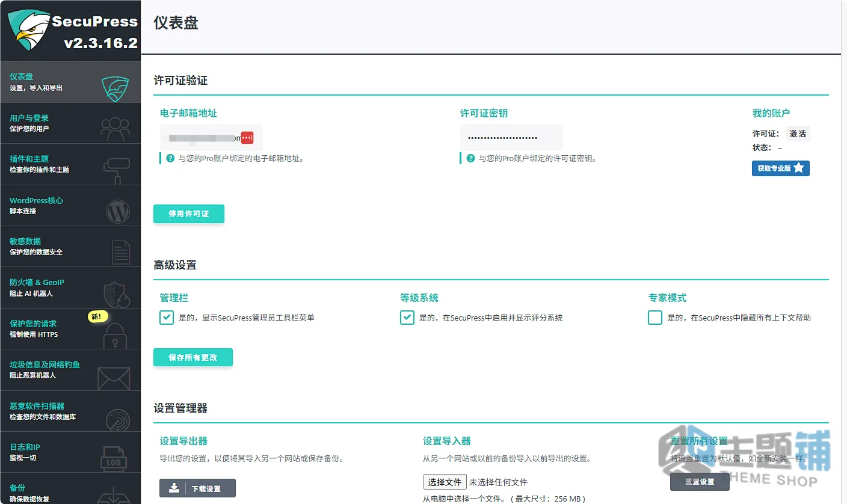Click the 设置管理器 section title
This screenshot has height=504, width=847.
tap(180, 408)
